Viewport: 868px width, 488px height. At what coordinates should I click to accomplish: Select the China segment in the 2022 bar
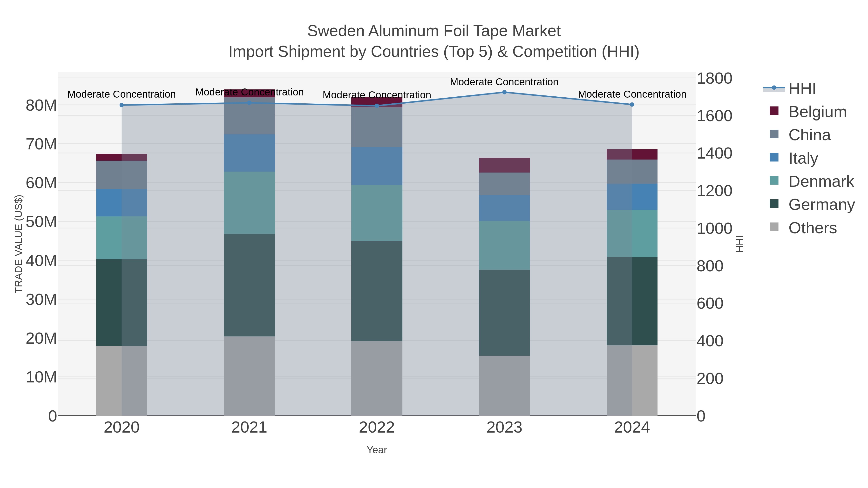tap(377, 127)
